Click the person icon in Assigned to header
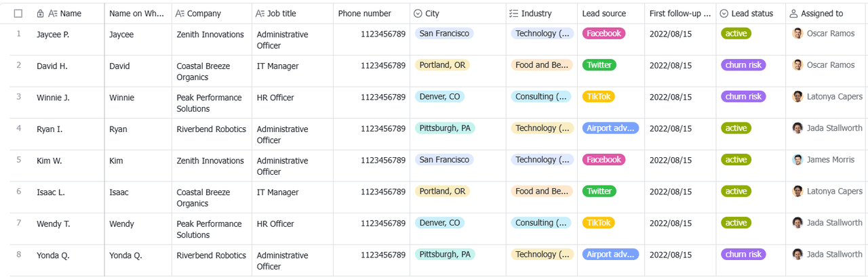868x277 pixels. pos(793,14)
